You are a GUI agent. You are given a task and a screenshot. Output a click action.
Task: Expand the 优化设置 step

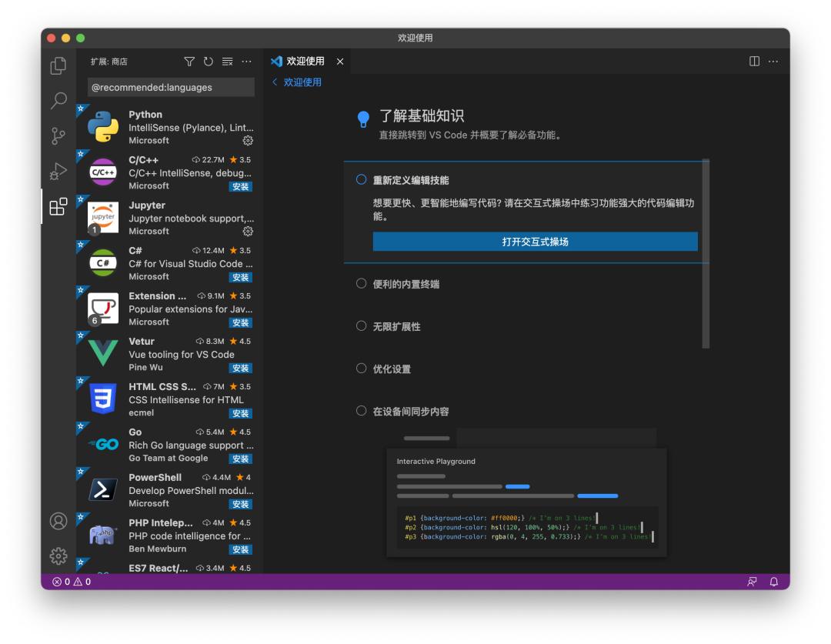[392, 369]
